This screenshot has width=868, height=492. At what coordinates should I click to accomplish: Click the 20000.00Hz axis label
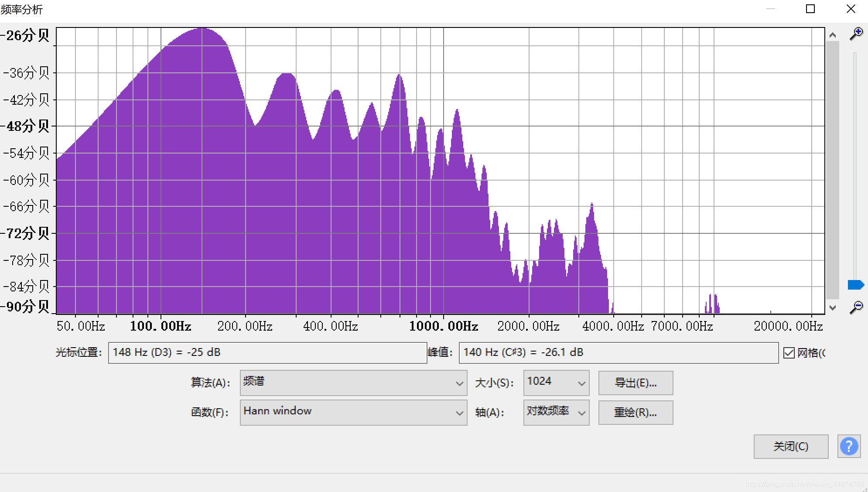click(x=788, y=326)
